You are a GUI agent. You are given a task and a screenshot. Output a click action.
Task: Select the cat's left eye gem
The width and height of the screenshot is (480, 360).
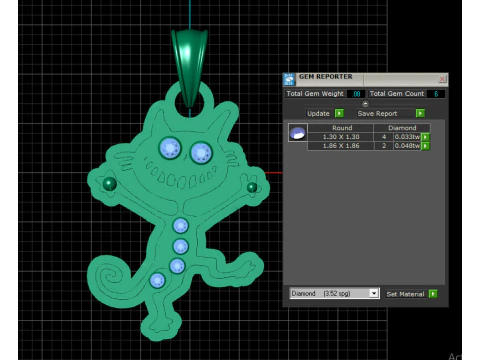click(170, 148)
